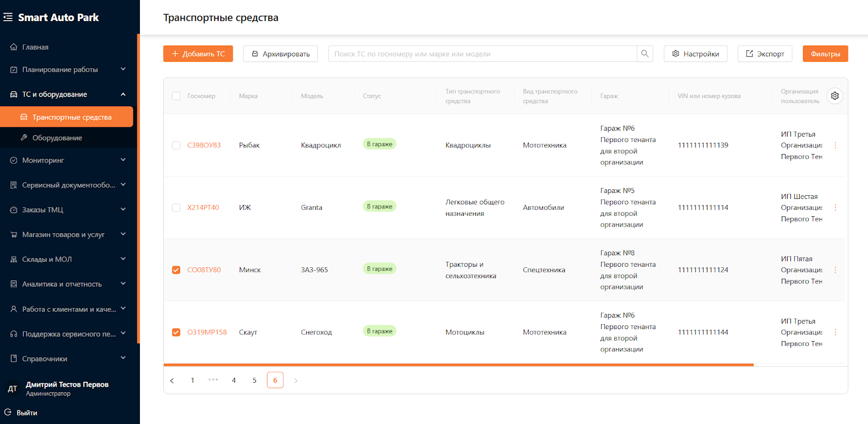Expand Склады и МОЛ menu chevron
The image size is (868, 424).
123,259
